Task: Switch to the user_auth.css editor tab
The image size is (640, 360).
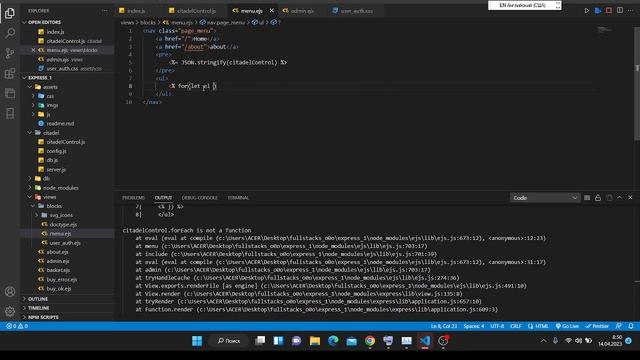Action: [356, 11]
